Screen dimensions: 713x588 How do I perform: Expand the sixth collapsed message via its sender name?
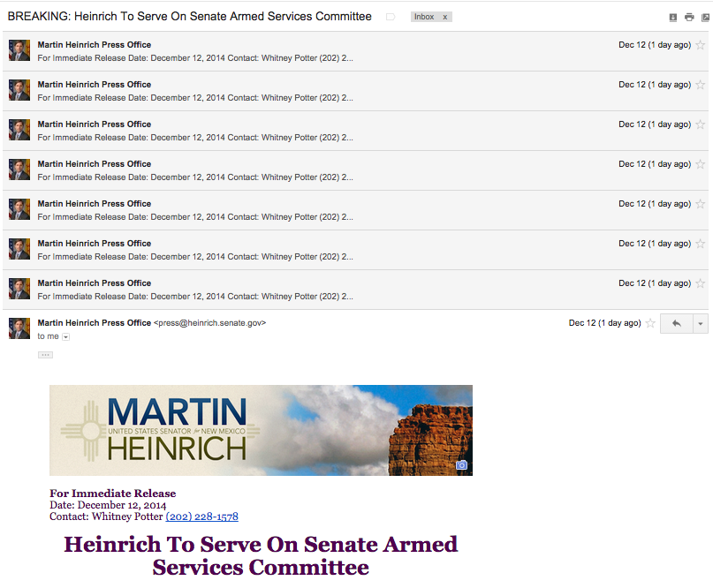pyautogui.click(x=95, y=244)
